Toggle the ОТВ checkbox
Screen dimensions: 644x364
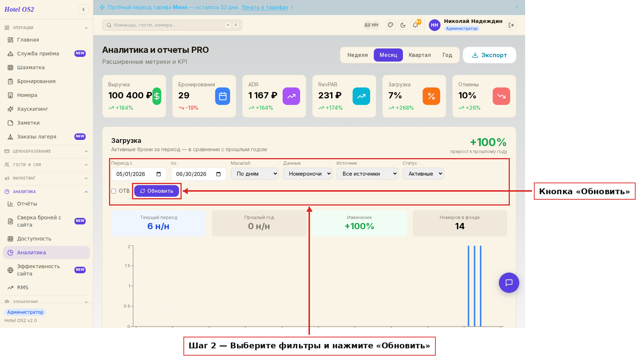point(114,191)
